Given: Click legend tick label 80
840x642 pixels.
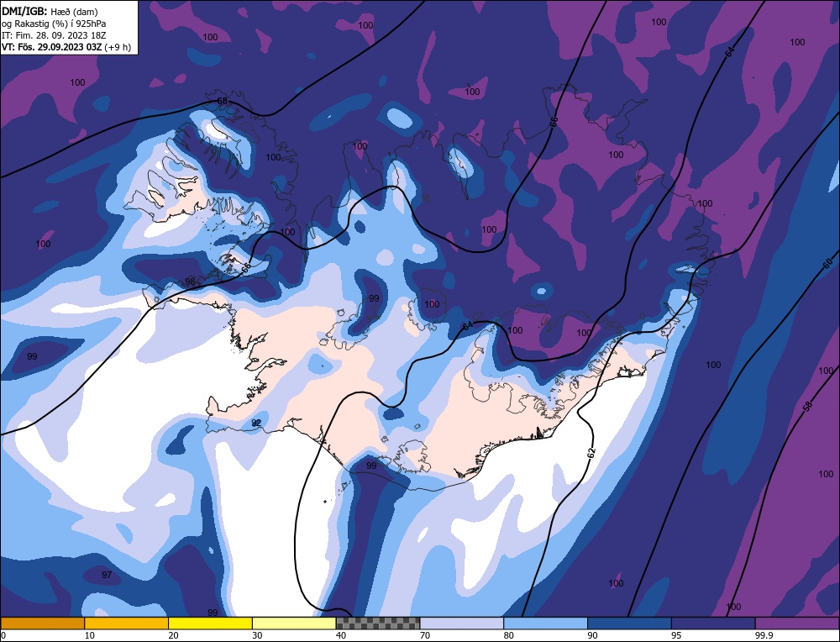Looking at the screenshot, I should [x=509, y=635].
